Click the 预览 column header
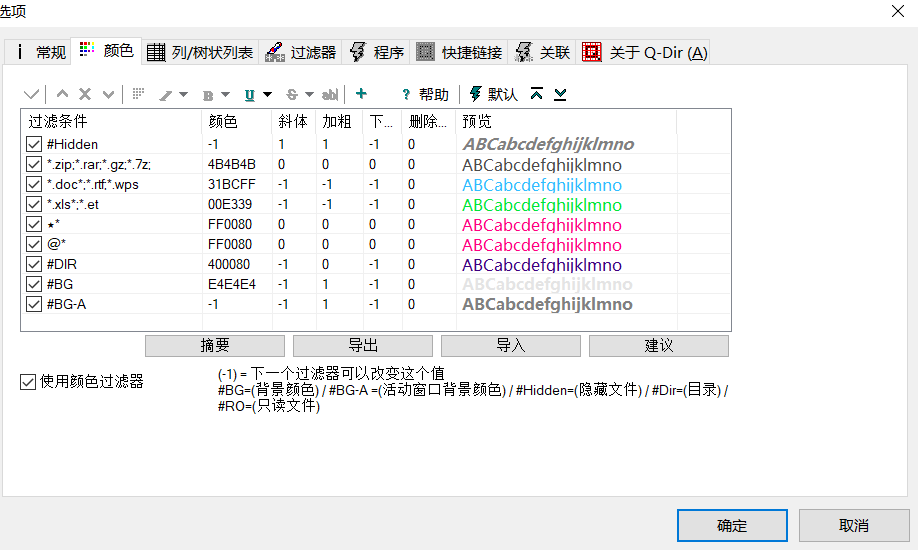Image resolution: width=918 pixels, height=550 pixels. coord(566,121)
